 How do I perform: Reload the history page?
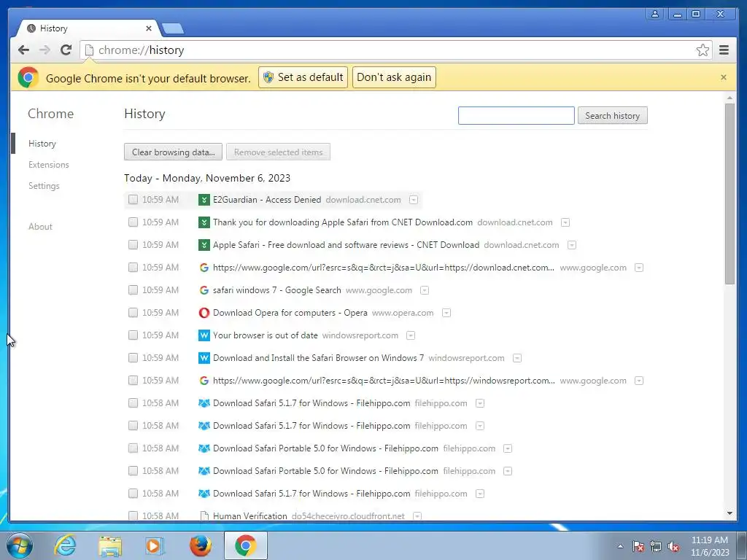[x=66, y=50]
